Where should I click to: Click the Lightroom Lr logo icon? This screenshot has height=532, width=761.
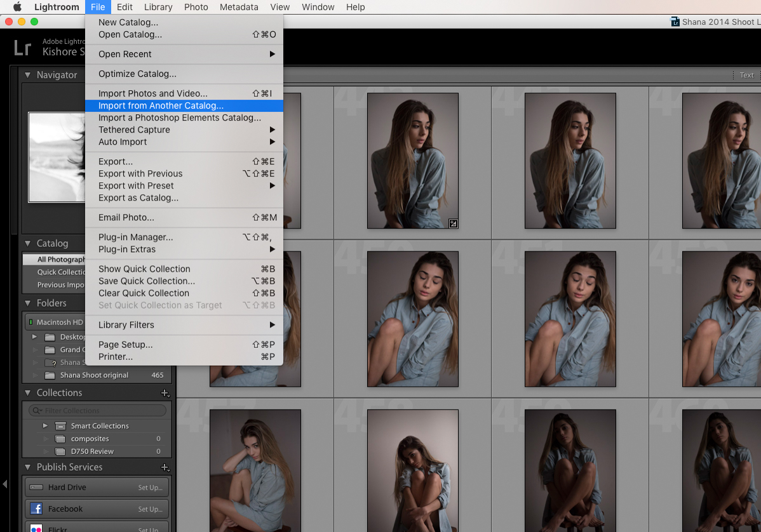point(22,48)
